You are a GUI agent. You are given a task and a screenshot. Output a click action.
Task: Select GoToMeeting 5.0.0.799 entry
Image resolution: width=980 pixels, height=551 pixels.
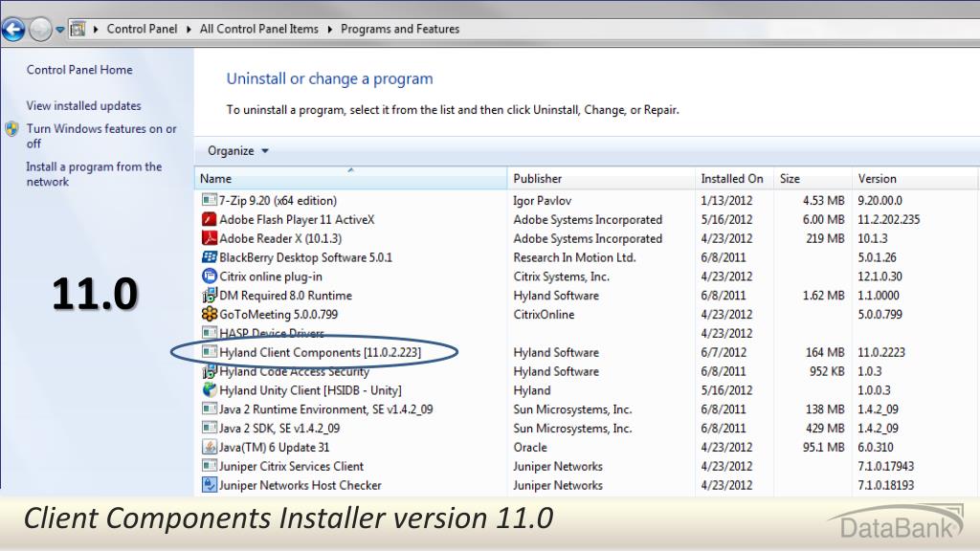[x=278, y=314]
